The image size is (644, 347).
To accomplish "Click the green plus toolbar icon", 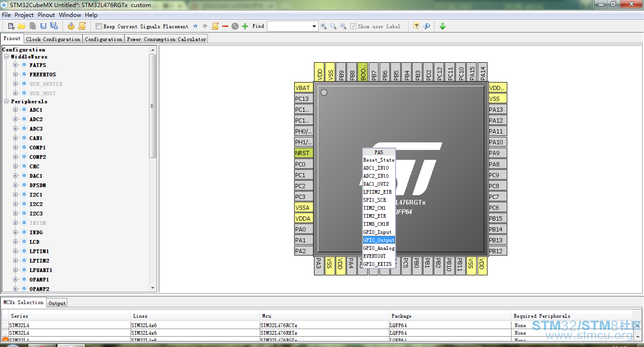I will click(245, 26).
